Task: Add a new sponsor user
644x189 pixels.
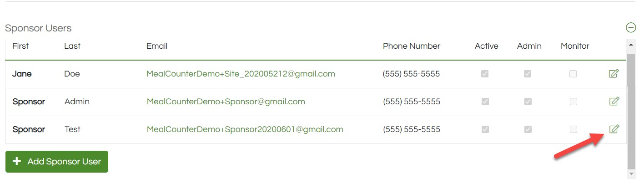Action: point(57,162)
